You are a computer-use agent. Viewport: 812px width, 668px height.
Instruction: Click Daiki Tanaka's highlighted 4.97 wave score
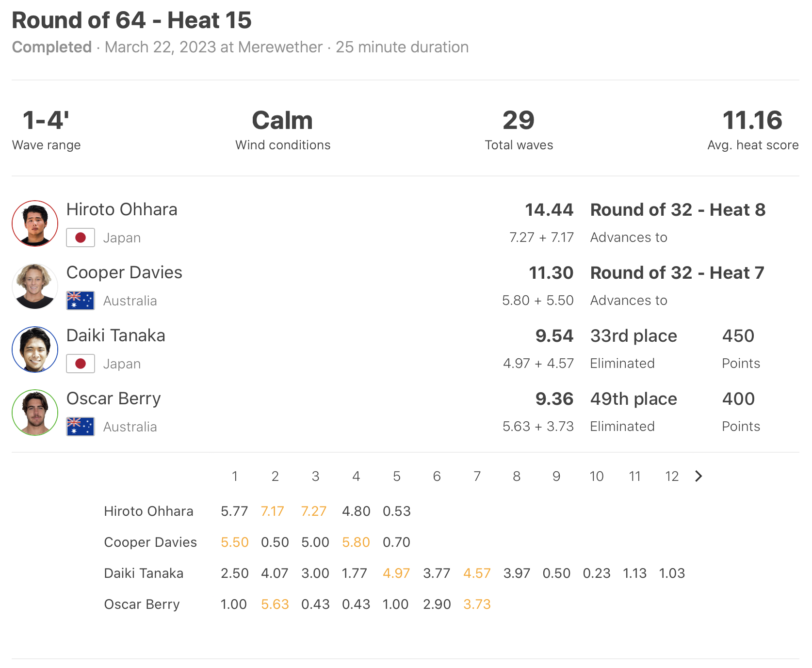coord(396,573)
